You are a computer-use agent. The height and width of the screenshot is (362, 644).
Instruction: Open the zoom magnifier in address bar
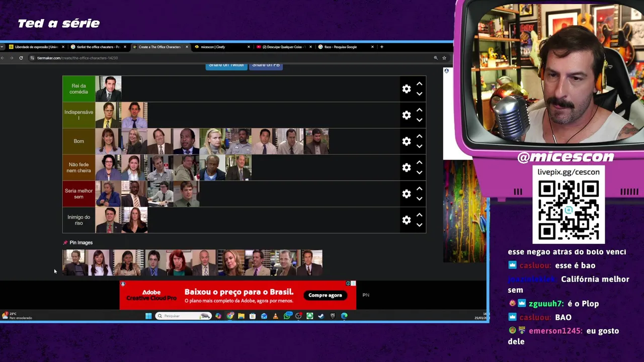click(436, 58)
